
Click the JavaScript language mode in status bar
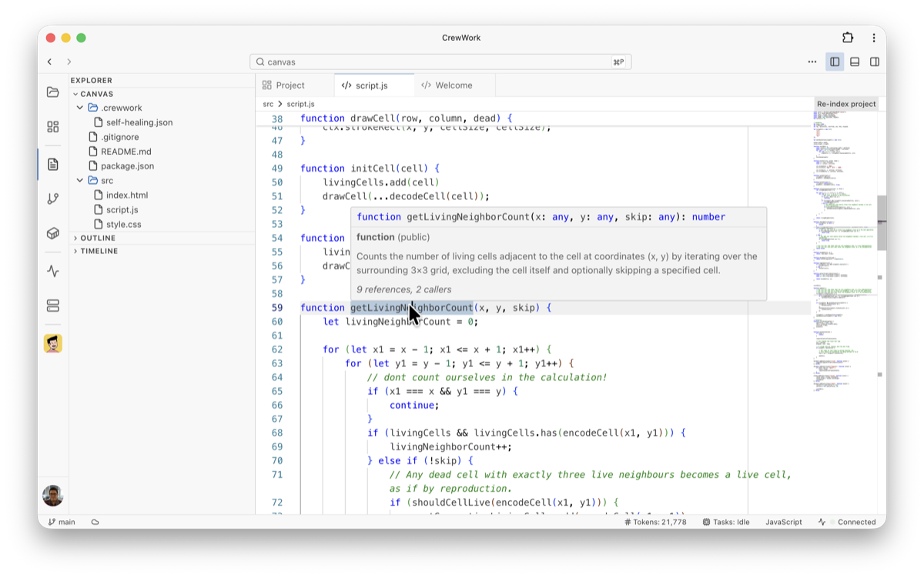[x=783, y=522]
